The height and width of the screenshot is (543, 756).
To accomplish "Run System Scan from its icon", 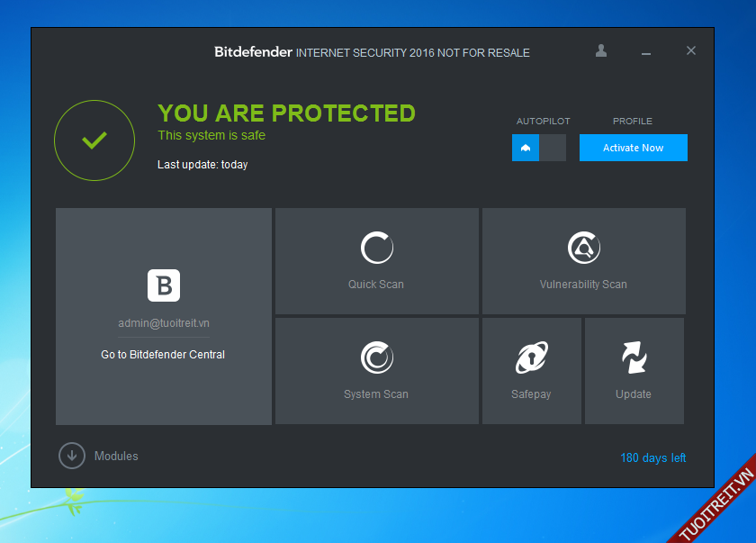I will coord(376,357).
